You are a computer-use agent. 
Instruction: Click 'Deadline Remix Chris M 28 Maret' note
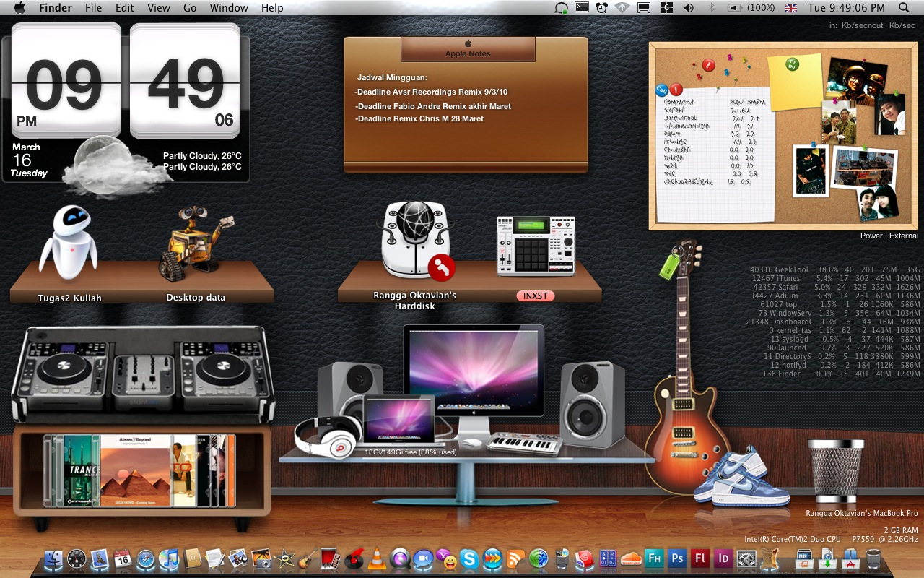point(419,118)
